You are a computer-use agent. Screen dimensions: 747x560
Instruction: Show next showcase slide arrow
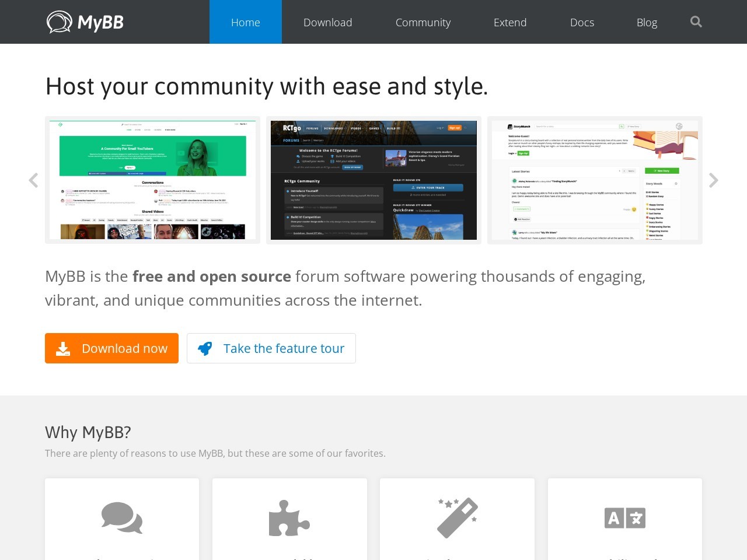(x=713, y=180)
